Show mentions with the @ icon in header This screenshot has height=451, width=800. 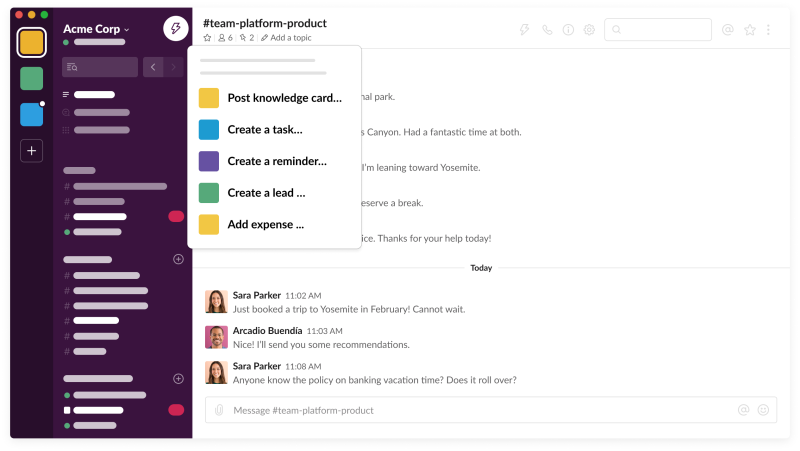(728, 30)
